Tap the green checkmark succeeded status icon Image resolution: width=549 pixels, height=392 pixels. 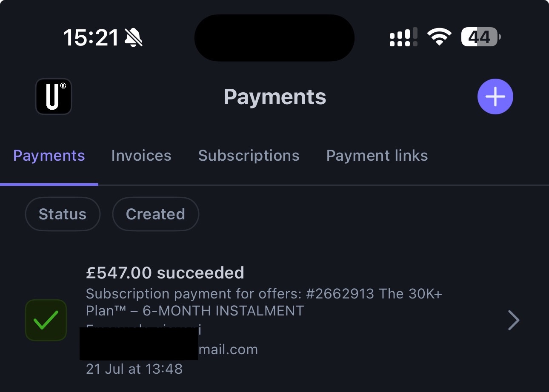(46, 320)
